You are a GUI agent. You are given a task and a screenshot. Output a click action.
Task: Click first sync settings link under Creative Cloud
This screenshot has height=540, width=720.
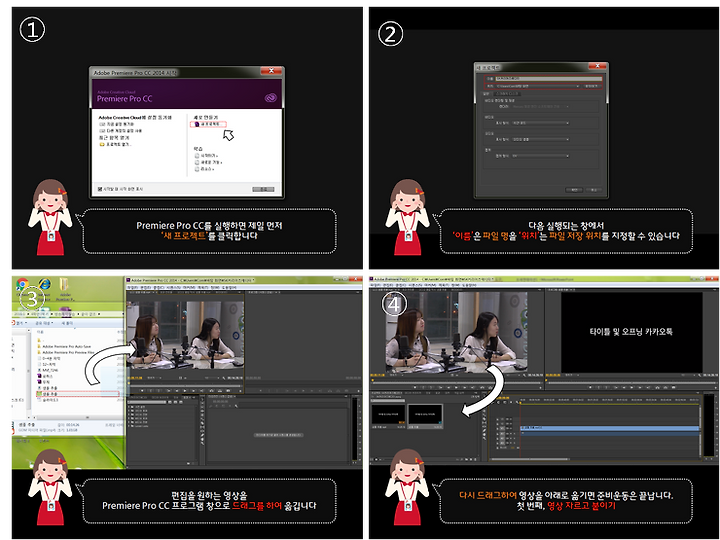click(117, 124)
